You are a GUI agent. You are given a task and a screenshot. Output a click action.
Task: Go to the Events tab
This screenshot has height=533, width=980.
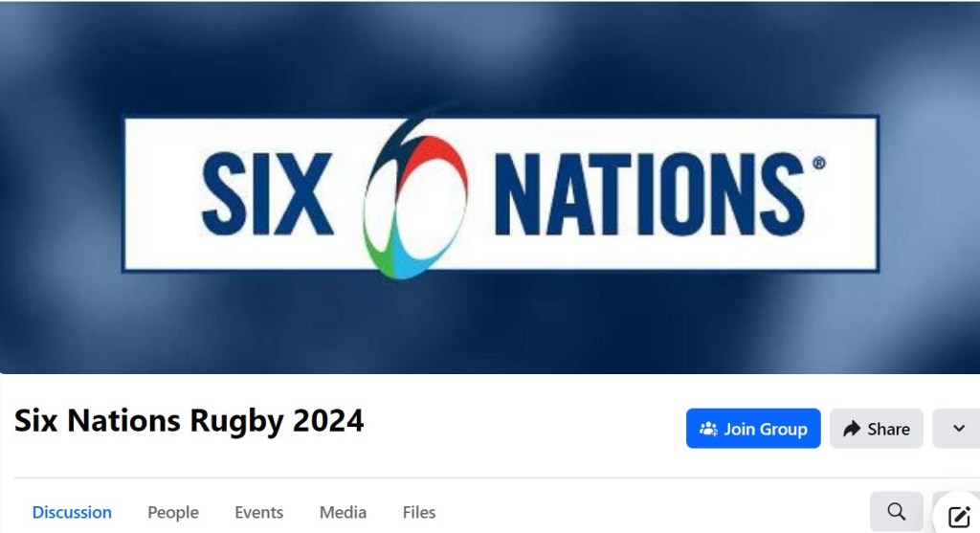click(x=258, y=512)
